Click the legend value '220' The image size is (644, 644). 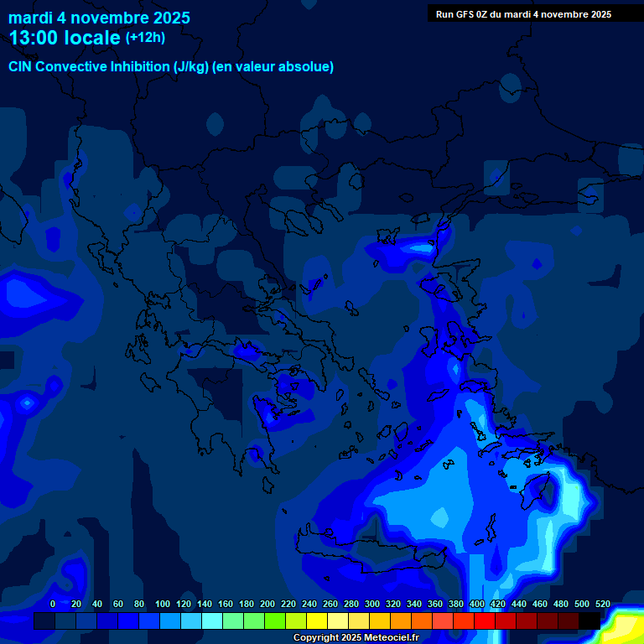coord(288,604)
